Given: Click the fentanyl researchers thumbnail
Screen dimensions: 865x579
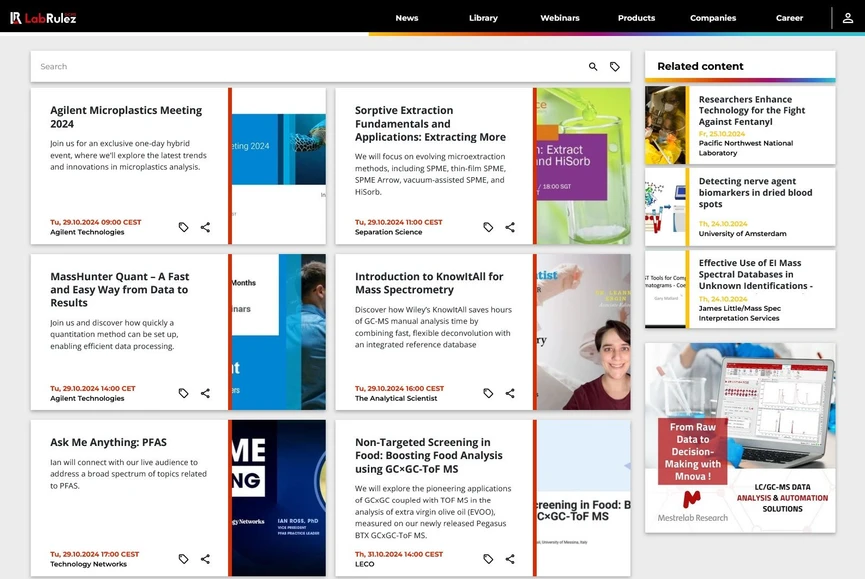Looking at the screenshot, I should 665,125.
